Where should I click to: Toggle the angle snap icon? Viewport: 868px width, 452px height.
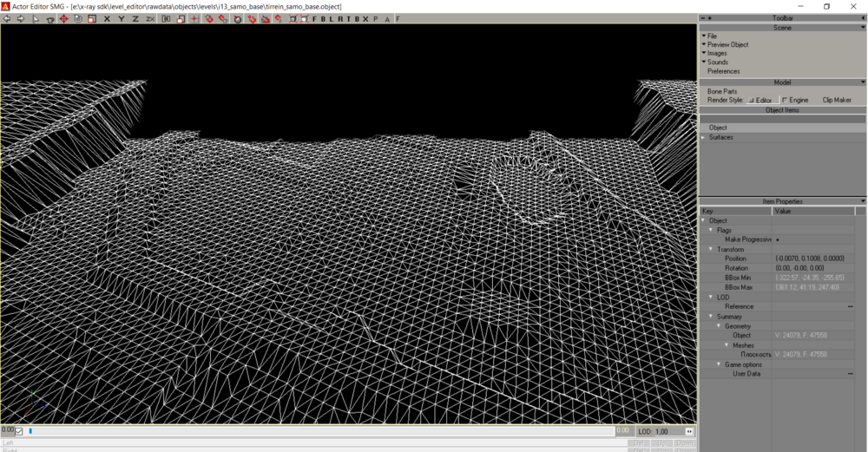click(x=266, y=19)
